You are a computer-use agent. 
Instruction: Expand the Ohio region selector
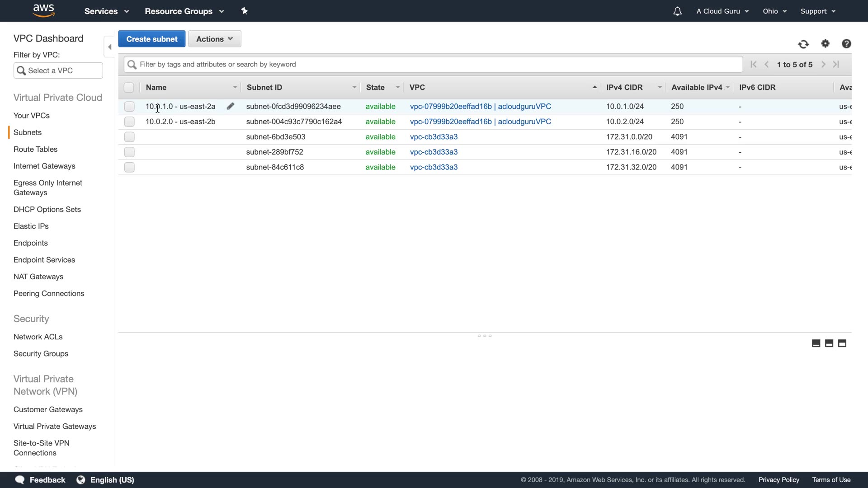coord(774,11)
